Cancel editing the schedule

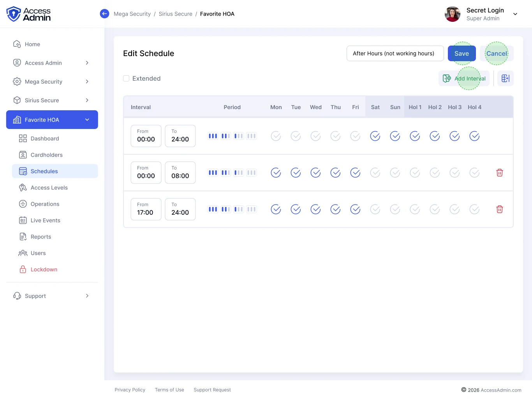[497, 53]
